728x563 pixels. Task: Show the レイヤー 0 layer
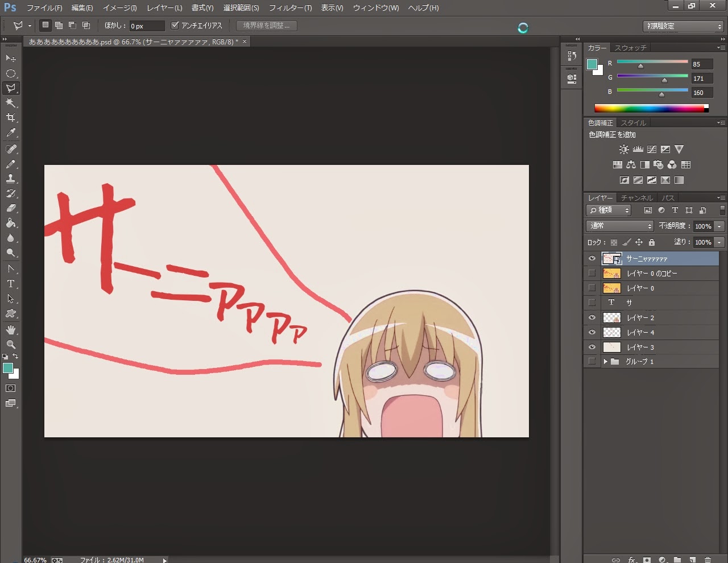(x=592, y=288)
